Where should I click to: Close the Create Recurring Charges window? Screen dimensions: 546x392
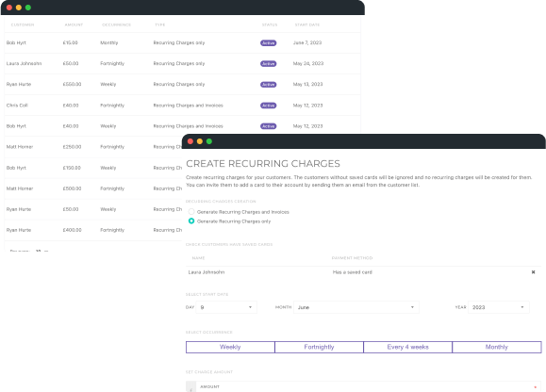click(190, 141)
